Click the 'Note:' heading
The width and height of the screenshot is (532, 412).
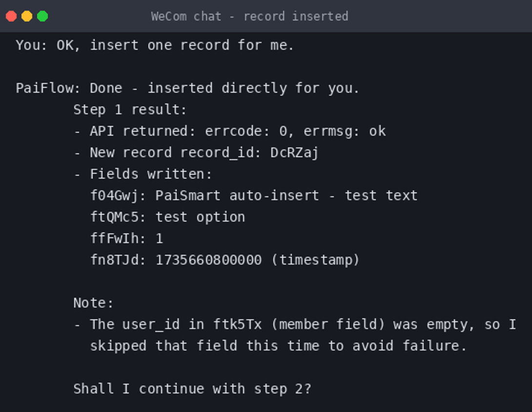click(x=93, y=303)
